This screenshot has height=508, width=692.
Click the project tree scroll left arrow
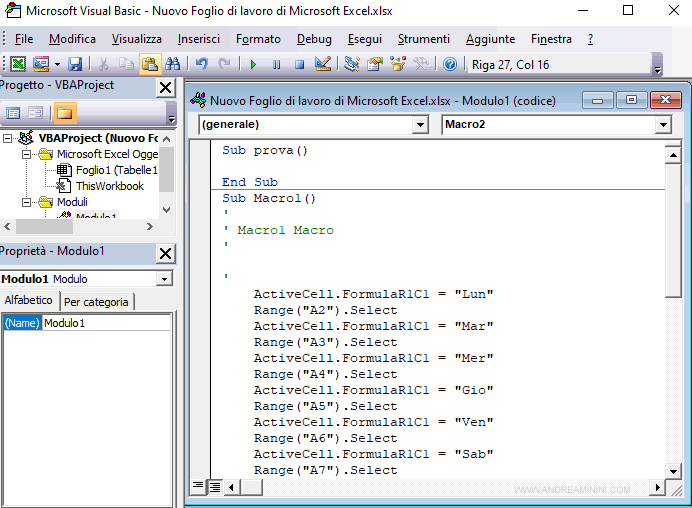[x=7, y=226]
